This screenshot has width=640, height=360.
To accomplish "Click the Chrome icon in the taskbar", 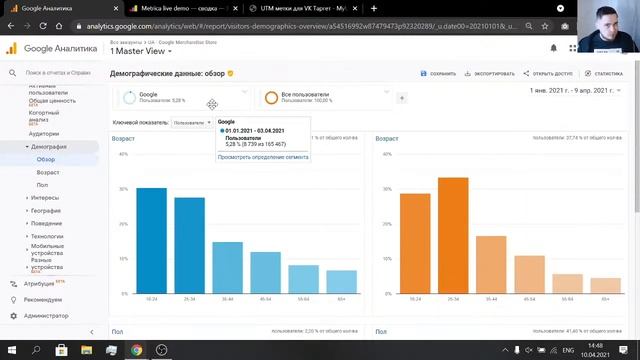I will (x=136, y=350).
